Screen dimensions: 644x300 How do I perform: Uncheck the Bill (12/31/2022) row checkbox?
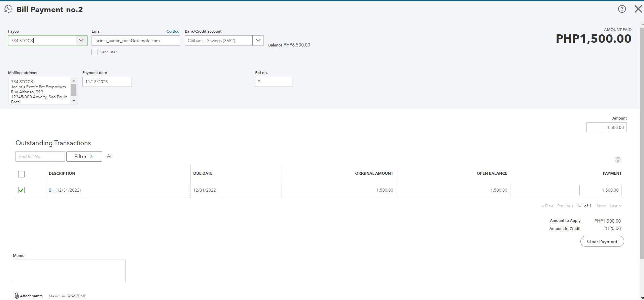(x=22, y=190)
